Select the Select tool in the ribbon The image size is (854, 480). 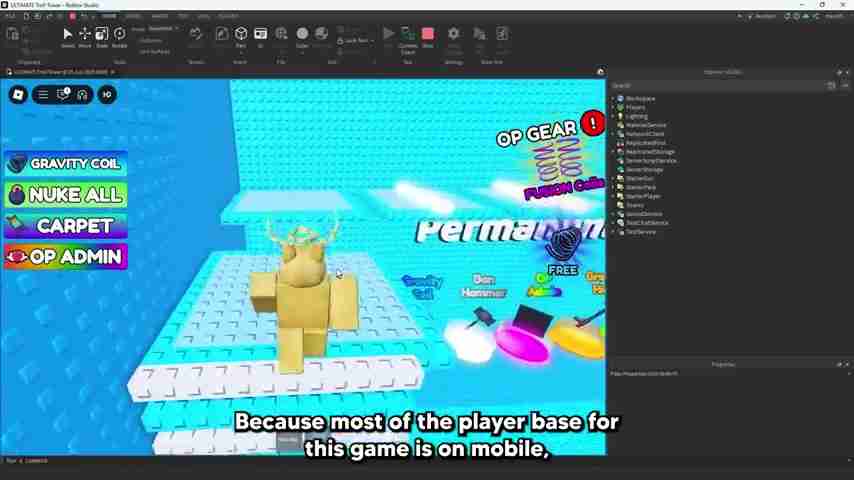coord(68,37)
